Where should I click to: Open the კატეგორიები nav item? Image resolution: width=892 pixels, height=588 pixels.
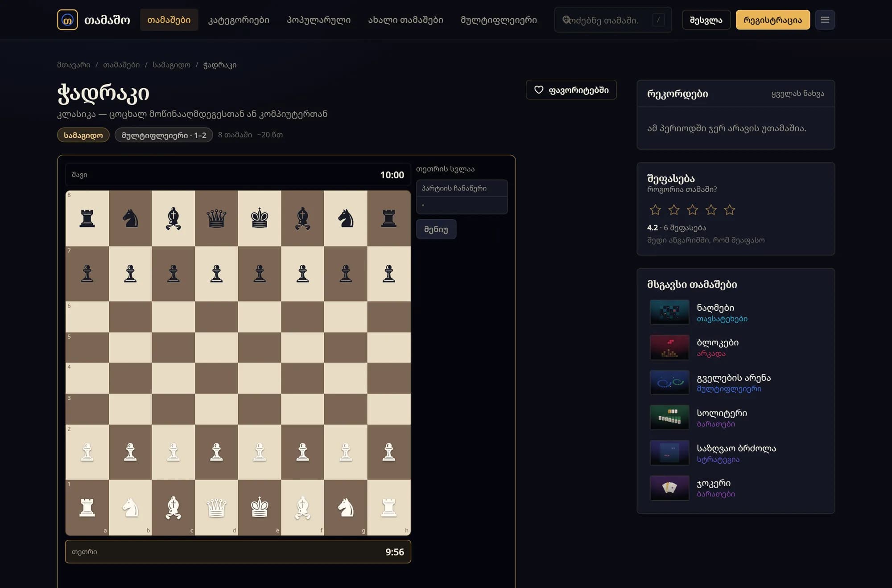239,20
